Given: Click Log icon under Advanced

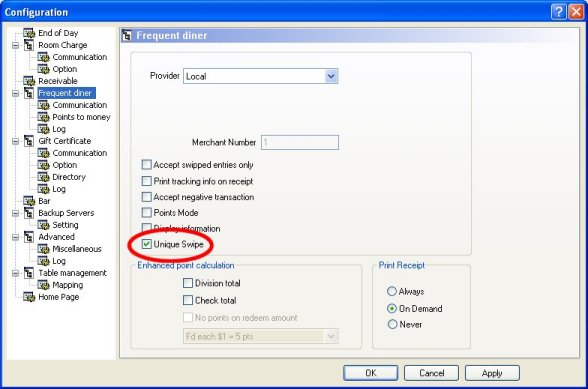Looking at the screenshot, I should 43,261.
